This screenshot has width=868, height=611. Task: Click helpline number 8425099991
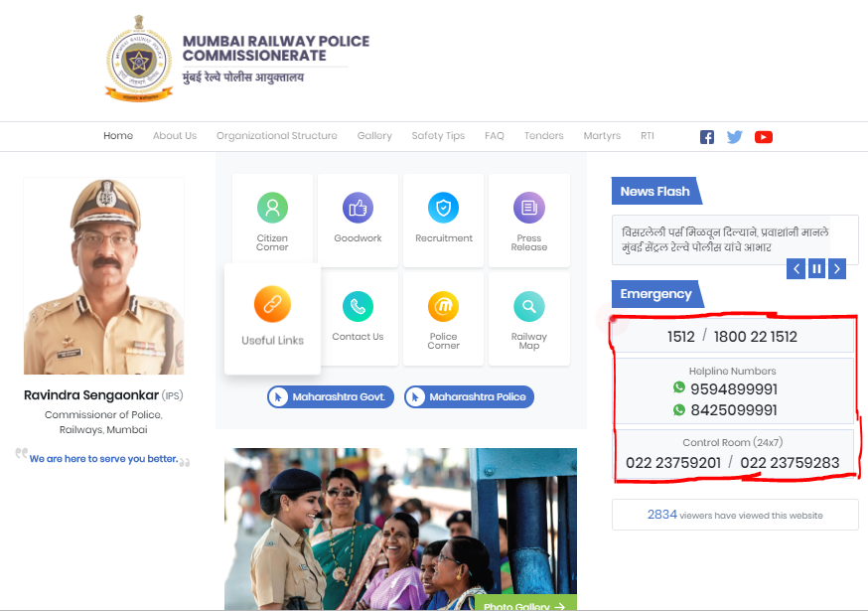tap(734, 410)
